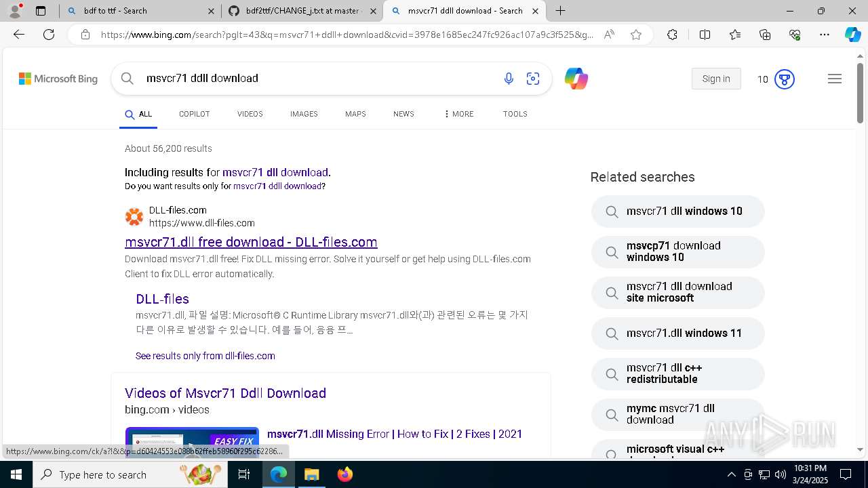Open Bing Copilot colorful logo
868x488 pixels.
coord(576,79)
